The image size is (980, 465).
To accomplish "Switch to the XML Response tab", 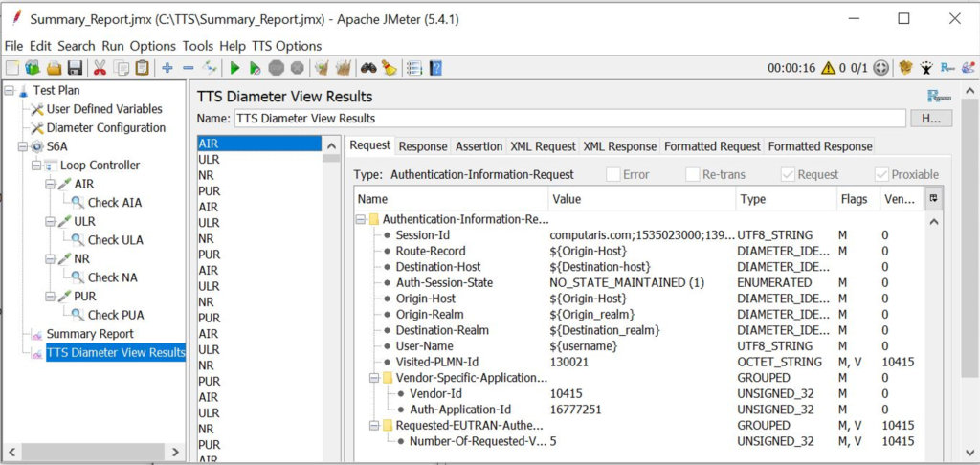I will 619,146.
